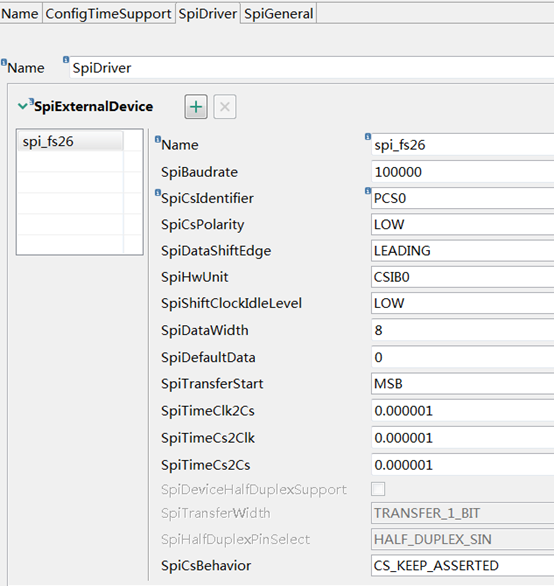Click the SpiCsBehavior label
Image resolution: width=554 pixels, height=586 pixels.
tap(206, 565)
